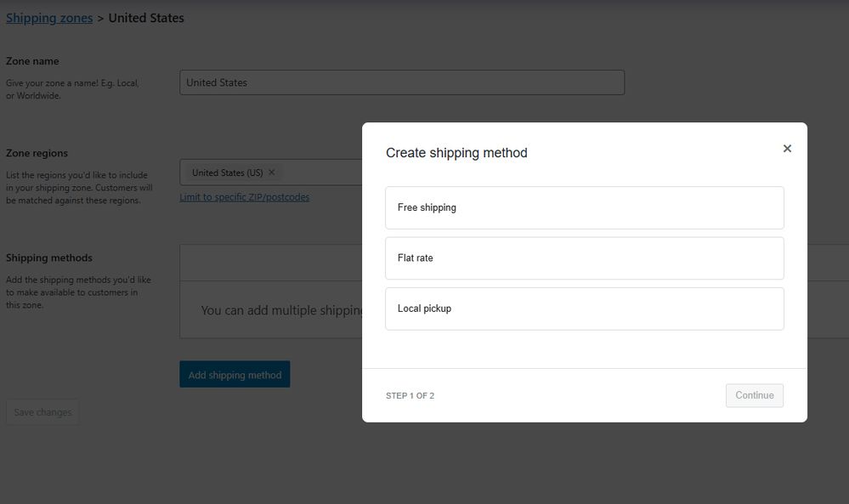Go back to Shipping zones breadcrumb link

[x=49, y=18]
